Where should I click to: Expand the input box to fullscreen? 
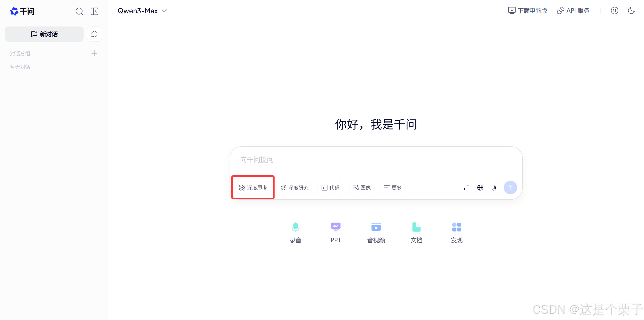coord(466,188)
